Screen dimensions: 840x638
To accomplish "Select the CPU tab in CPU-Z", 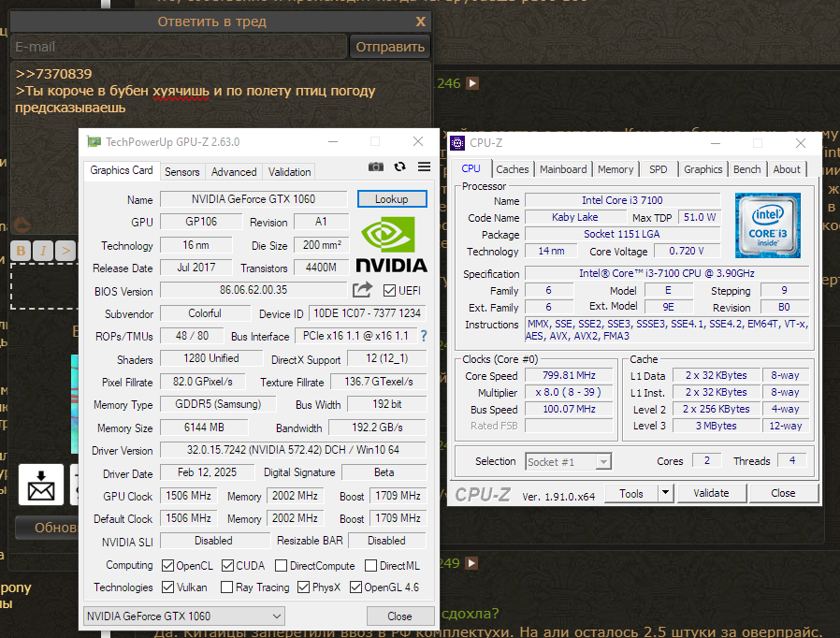I will (471, 168).
